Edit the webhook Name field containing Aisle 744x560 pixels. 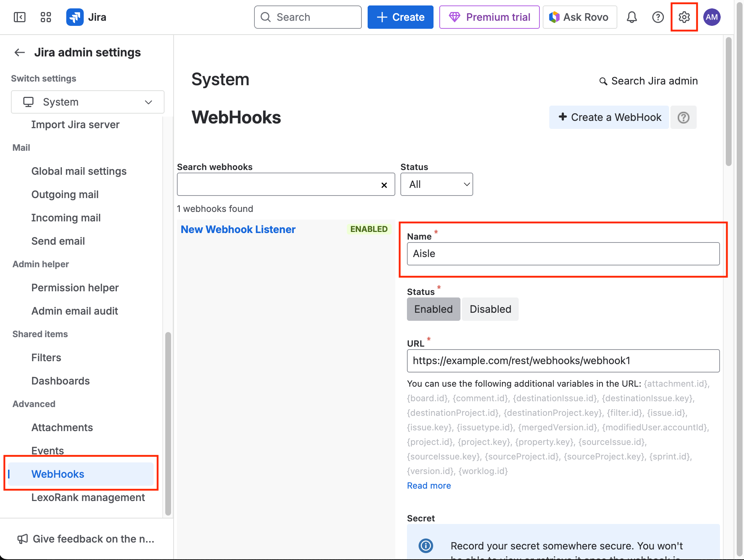(x=563, y=254)
